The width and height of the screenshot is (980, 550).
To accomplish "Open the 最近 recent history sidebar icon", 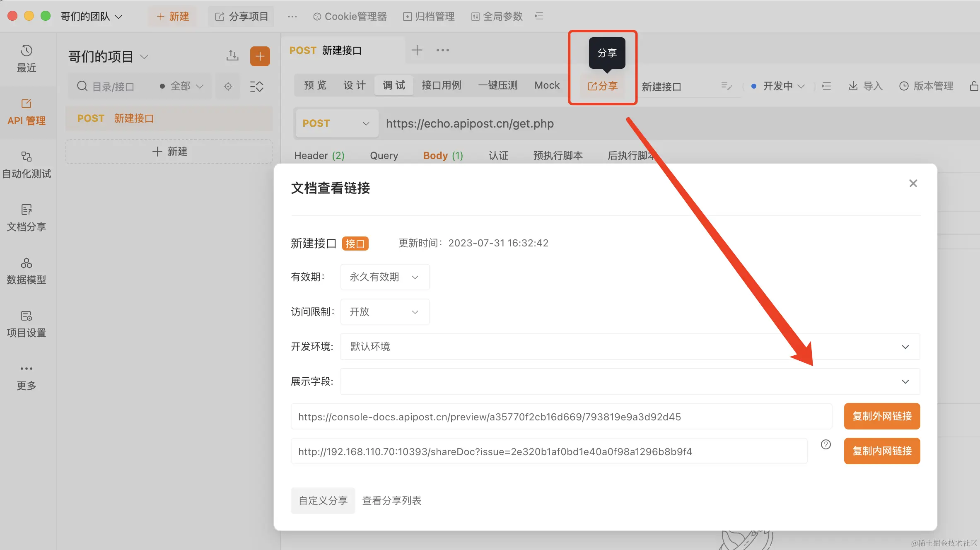I will (26, 58).
